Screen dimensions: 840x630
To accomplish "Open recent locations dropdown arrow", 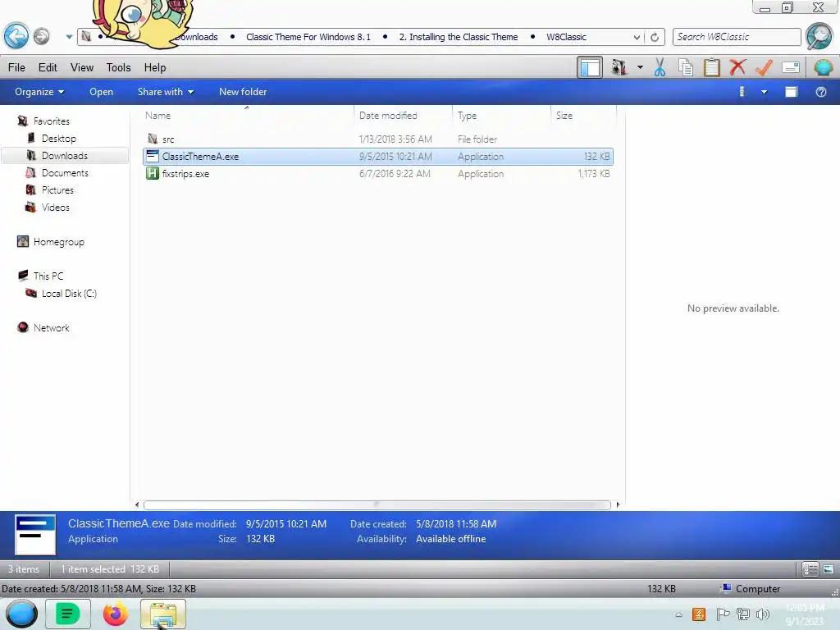I will [x=69, y=37].
